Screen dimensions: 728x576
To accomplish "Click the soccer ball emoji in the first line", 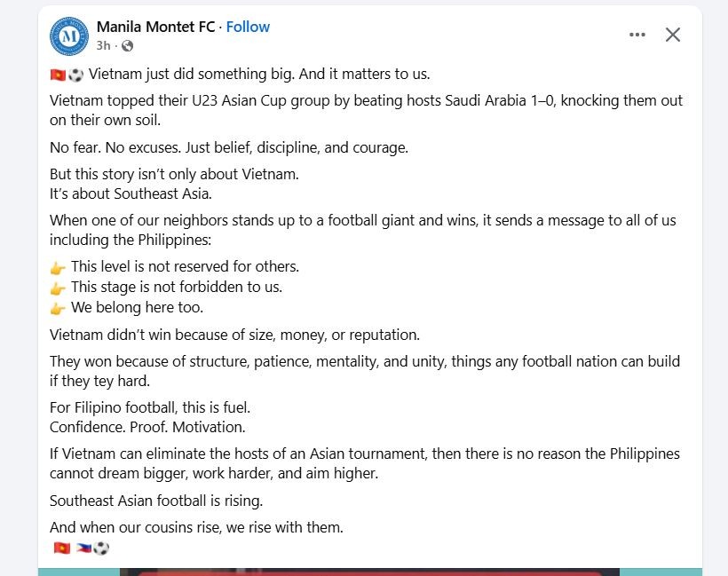I will pos(75,75).
